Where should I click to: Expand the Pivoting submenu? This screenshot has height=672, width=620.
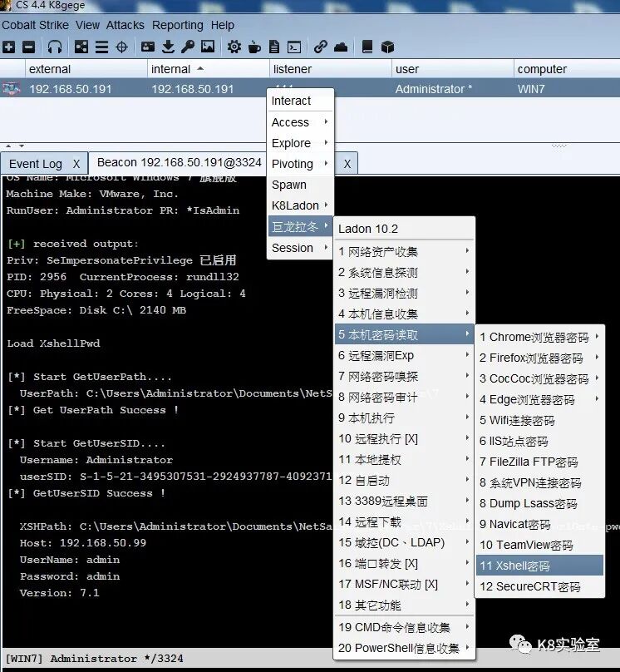[300, 164]
